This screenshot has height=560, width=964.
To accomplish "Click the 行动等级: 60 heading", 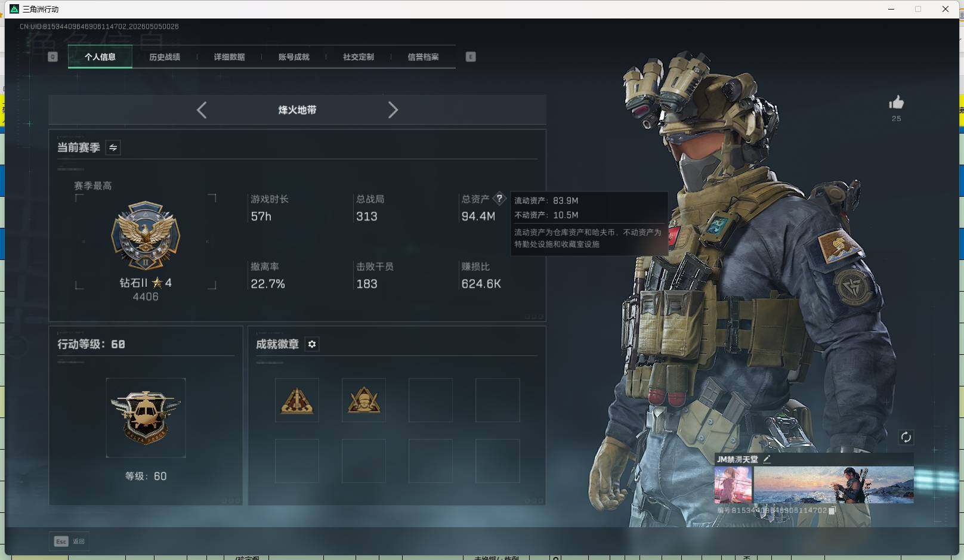I will [91, 344].
